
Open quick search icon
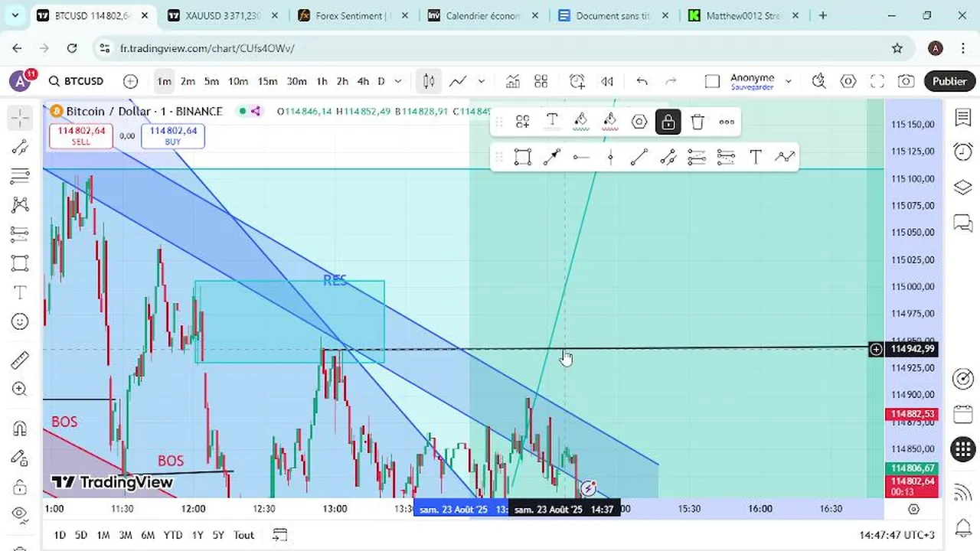pyautogui.click(x=818, y=81)
